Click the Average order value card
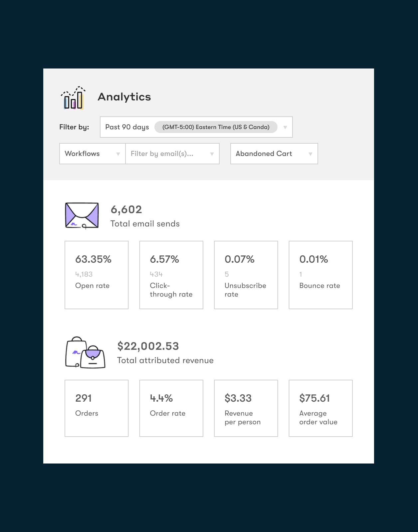418x532 pixels. pos(320,408)
